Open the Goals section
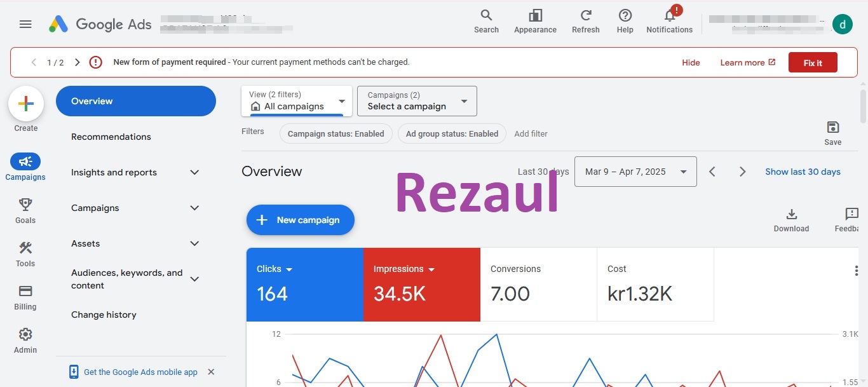Image resolution: width=868 pixels, height=387 pixels. [25, 210]
